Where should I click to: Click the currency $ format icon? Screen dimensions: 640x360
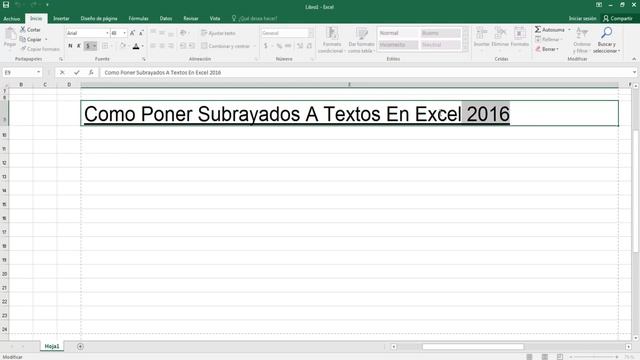tap(266, 46)
